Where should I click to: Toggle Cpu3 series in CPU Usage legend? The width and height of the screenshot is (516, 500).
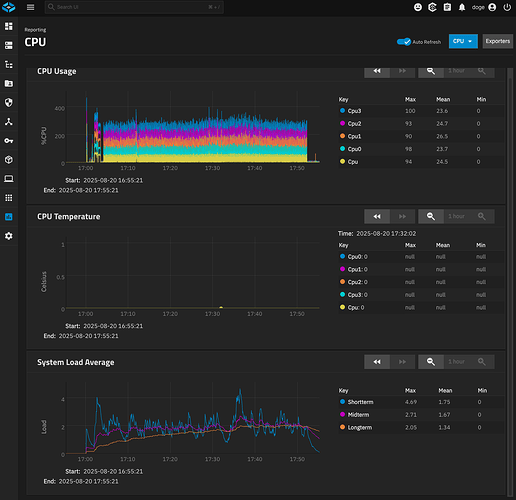click(x=354, y=111)
